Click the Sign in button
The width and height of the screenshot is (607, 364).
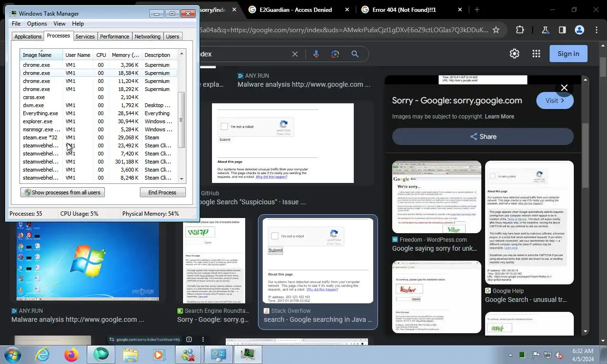[568, 54]
